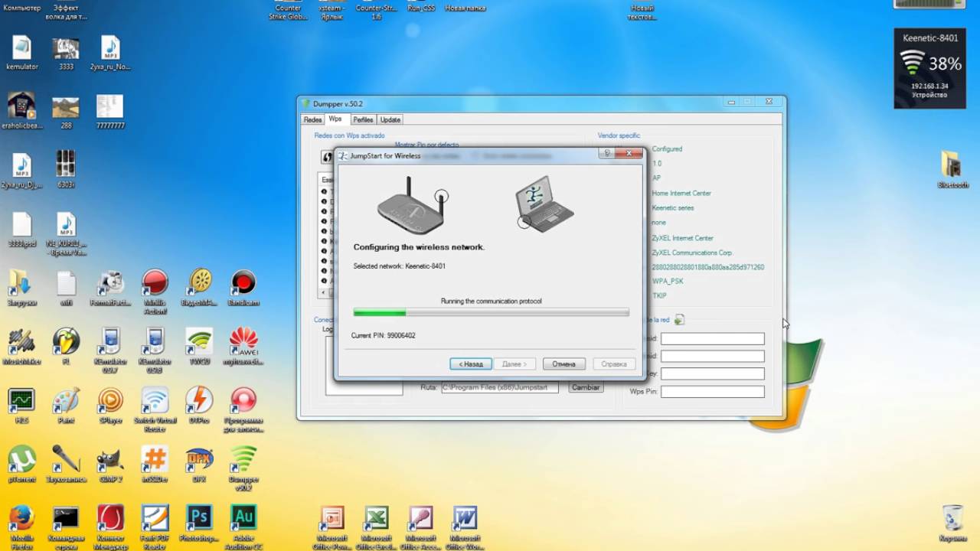The image size is (980, 551).
Task: Switch to the Redes tab in Dumpper
Action: tap(312, 119)
